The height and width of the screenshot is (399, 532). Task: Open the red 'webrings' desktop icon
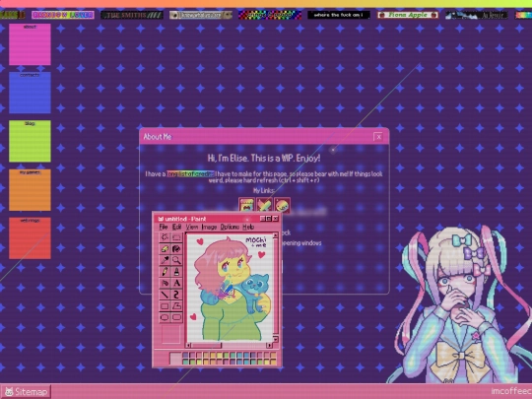tap(30, 238)
